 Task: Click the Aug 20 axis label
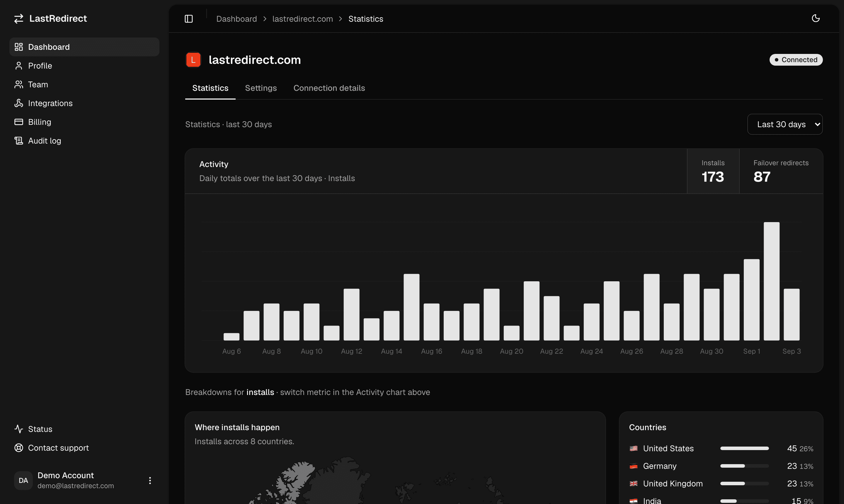[511, 351]
